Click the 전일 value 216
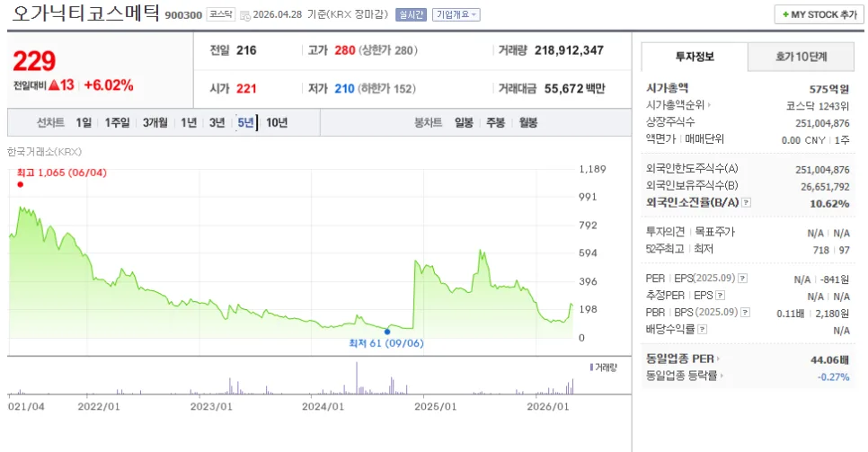The height and width of the screenshot is (452, 868). point(246,50)
